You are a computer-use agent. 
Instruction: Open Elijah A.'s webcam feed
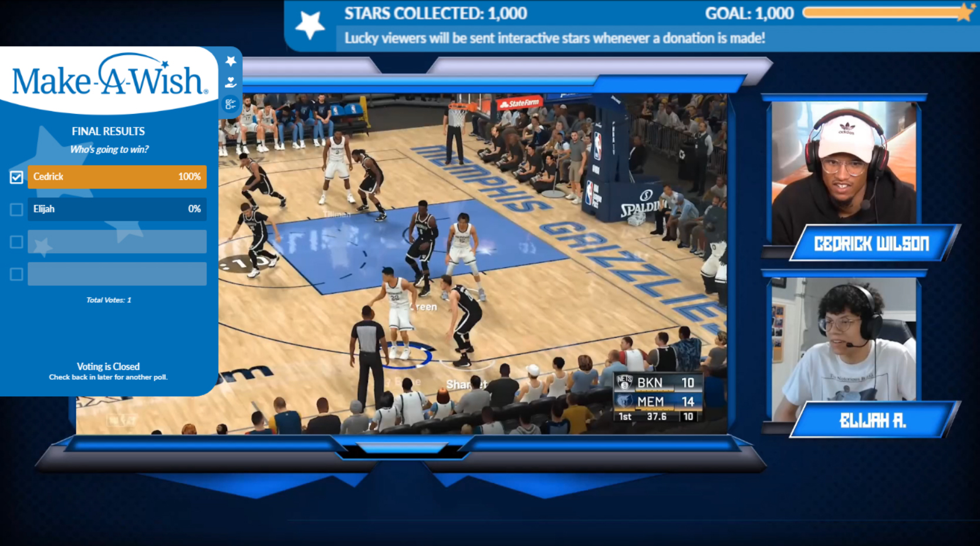pyautogui.click(x=843, y=349)
